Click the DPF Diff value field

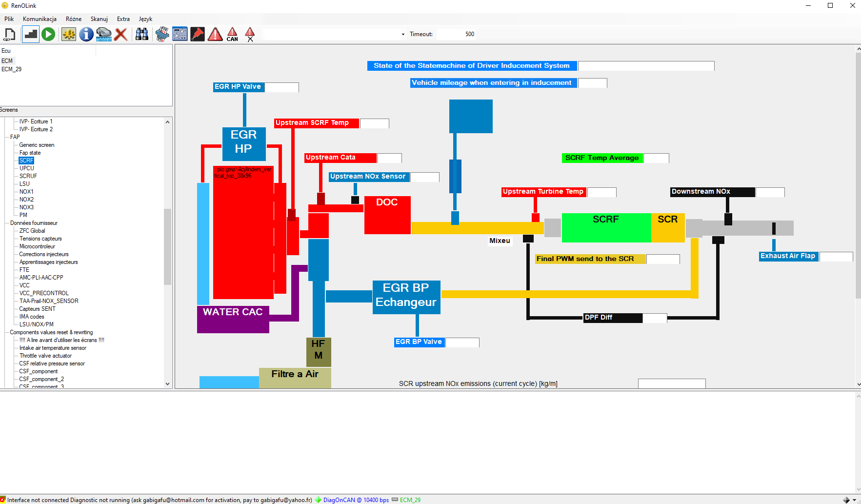tap(655, 318)
